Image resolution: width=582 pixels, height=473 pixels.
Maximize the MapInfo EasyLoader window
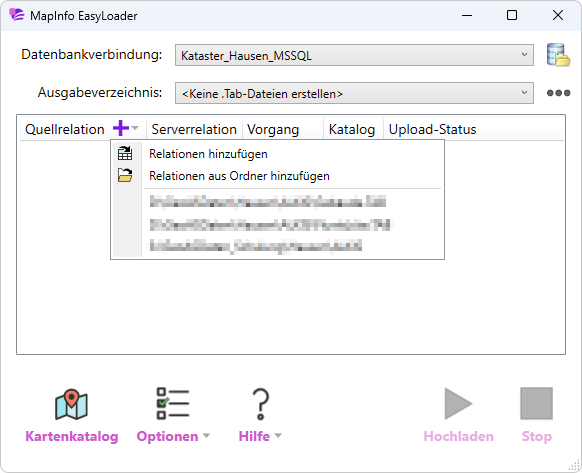click(512, 15)
